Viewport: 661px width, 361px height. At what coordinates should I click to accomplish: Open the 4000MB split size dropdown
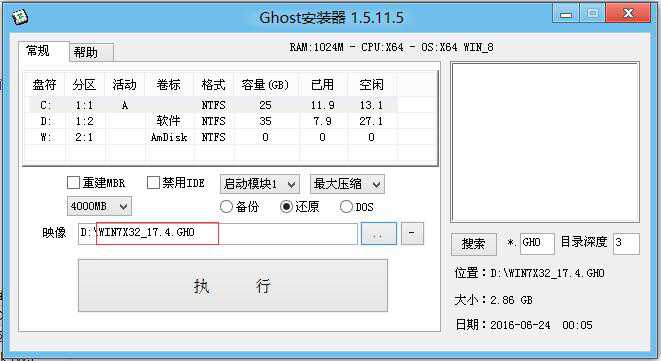click(x=99, y=206)
